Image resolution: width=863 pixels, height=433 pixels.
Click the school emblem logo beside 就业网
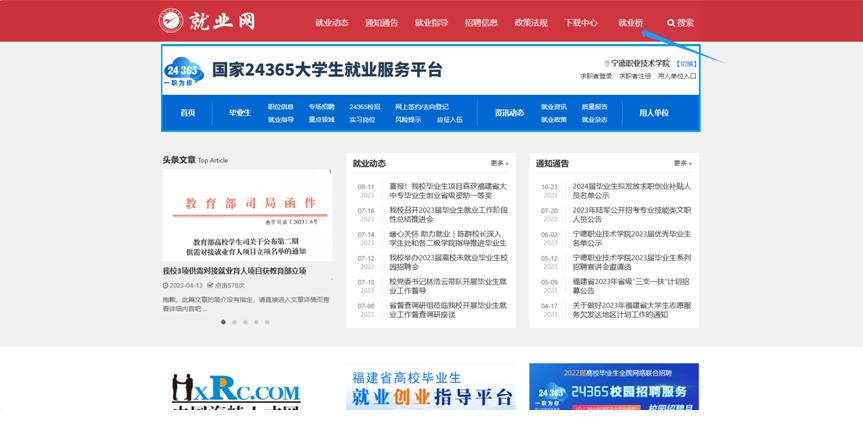click(171, 20)
